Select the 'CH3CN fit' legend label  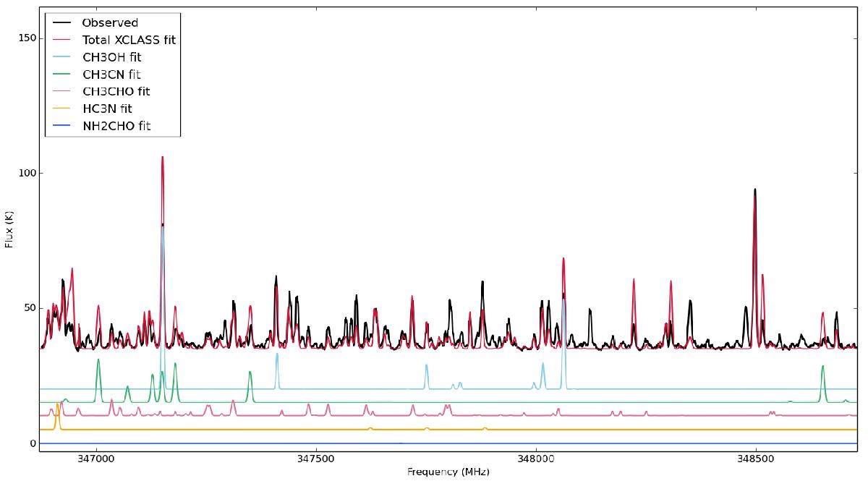113,75
